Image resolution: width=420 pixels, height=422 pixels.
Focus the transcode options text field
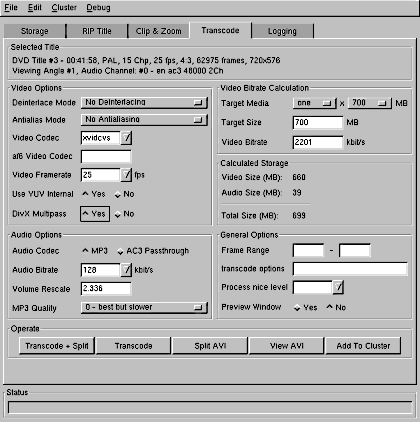pos(350,269)
